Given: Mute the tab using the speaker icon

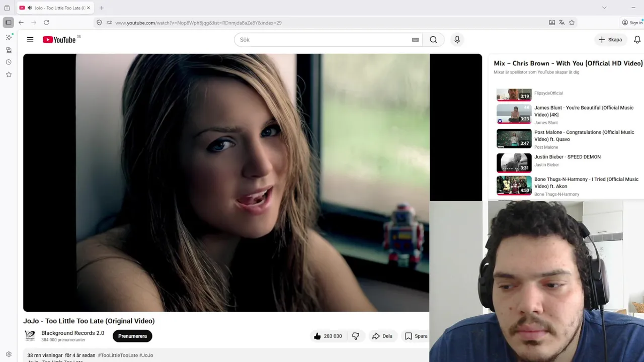Looking at the screenshot, I should coord(30,8).
